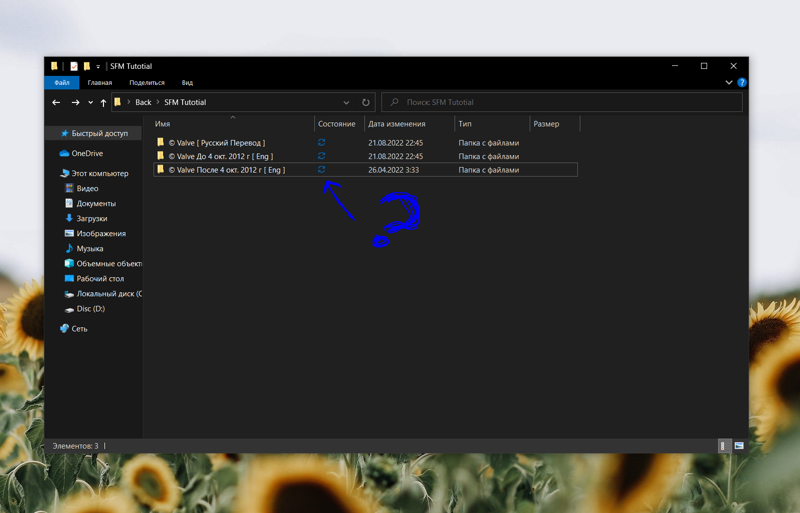800x513 pixels.
Task: Open Disc (D:) drive
Action: click(85, 309)
